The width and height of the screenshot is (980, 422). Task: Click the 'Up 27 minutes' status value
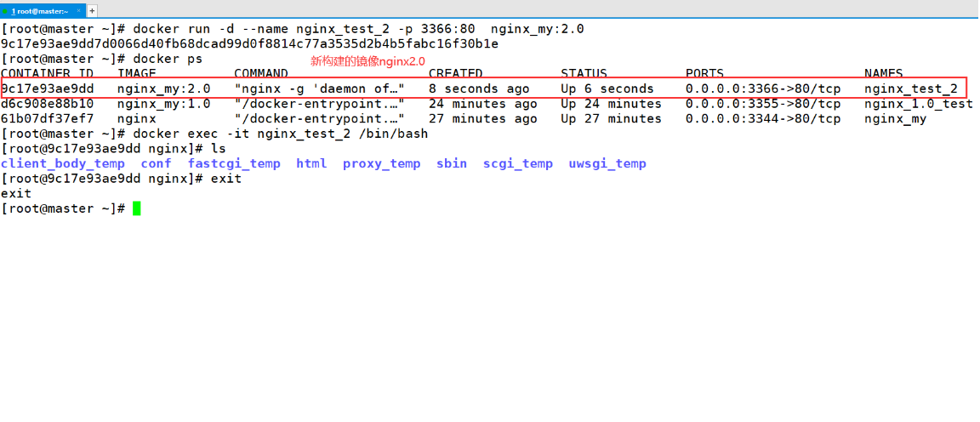(611, 119)
